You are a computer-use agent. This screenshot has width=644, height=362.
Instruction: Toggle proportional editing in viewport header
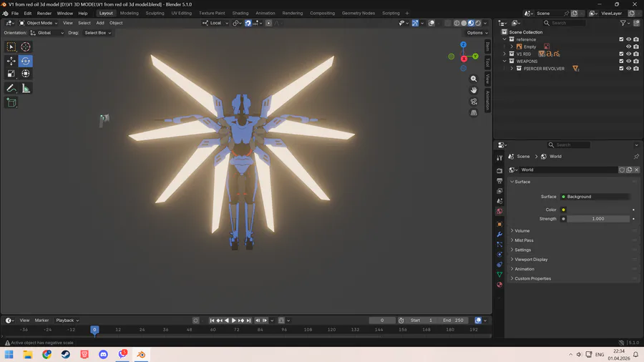pos(268,23)
